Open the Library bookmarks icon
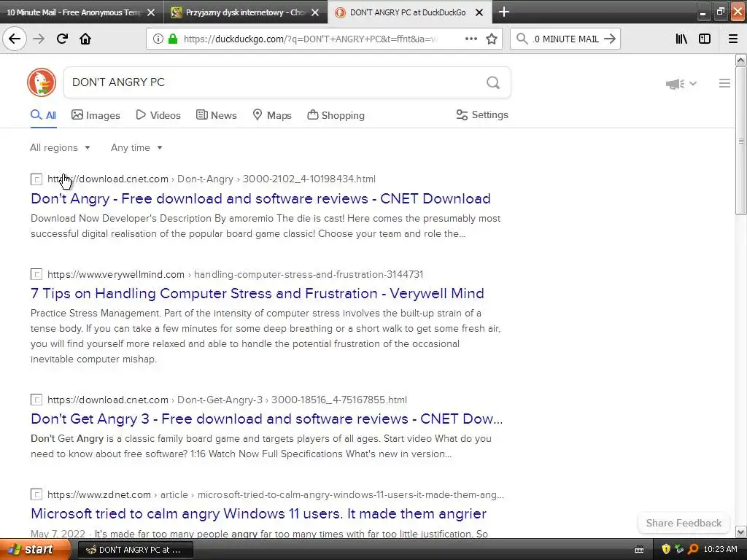Screen dimensions: 747x560 pos(682,39)
